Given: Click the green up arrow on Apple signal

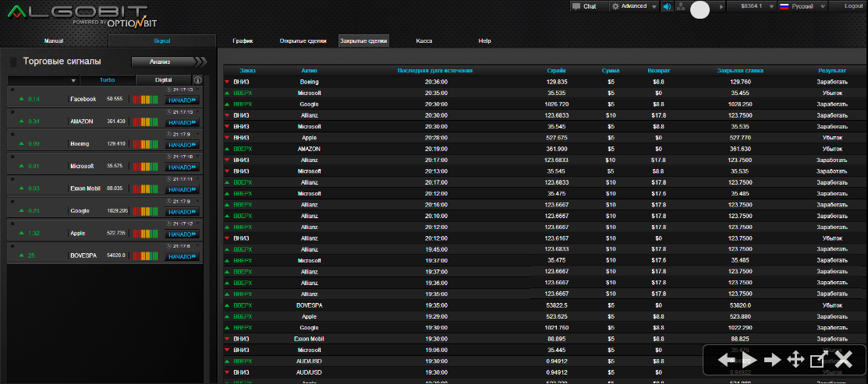Looking at the screenshot, I should (22, 234).
